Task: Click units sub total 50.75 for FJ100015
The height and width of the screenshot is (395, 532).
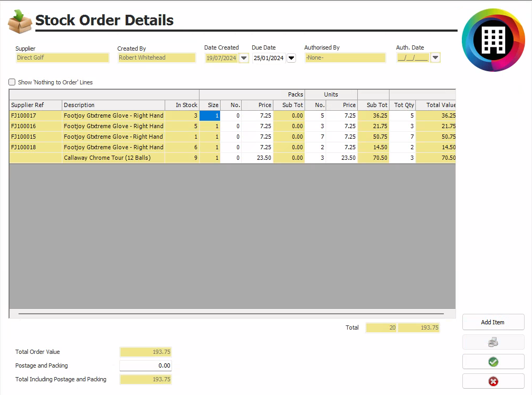Action: pos(374,137)
